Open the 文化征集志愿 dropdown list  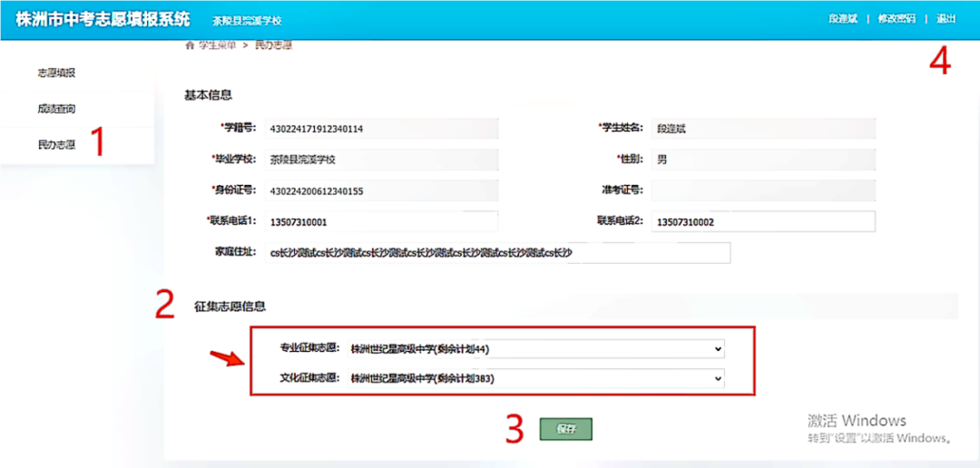pyautogui.click(x=535, y=378)
